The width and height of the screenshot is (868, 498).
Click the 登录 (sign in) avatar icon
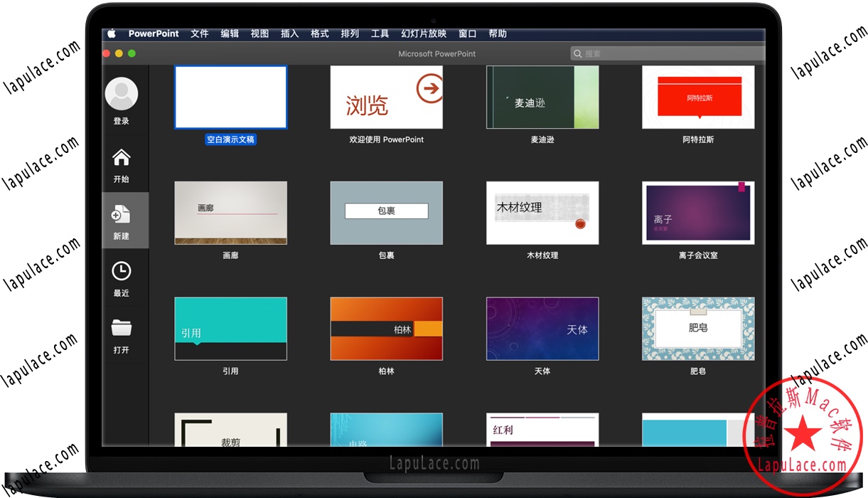pyautogui.click(x=122, y=93)
